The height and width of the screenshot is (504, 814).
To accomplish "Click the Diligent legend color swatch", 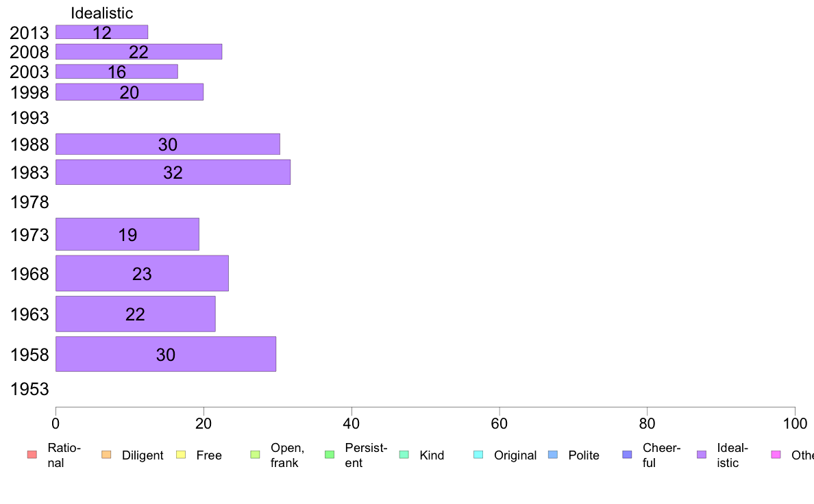I will coord(106,455).
